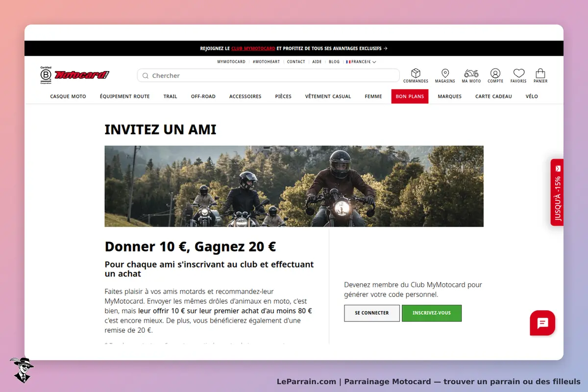588x392 pixels.
Task: Click the arrow in the top black banner
Action: 386,49
